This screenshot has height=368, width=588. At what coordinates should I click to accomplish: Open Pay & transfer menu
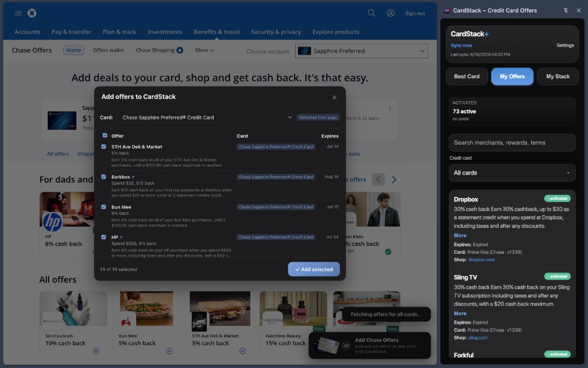pyautogui.click(x=71, y=32)
